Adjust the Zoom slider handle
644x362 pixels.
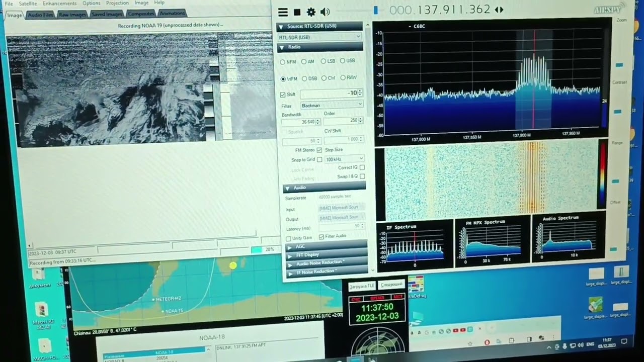pos(619,65)
